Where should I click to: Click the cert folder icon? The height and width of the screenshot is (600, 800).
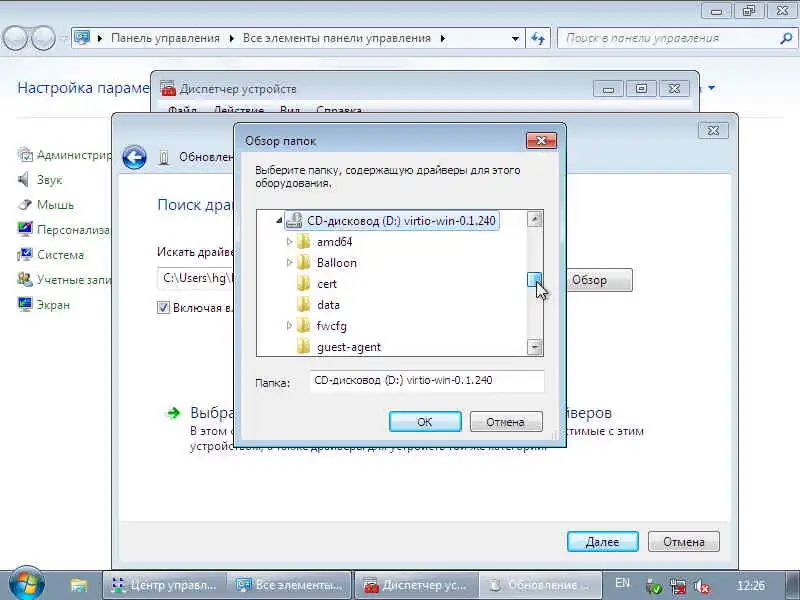304,284
